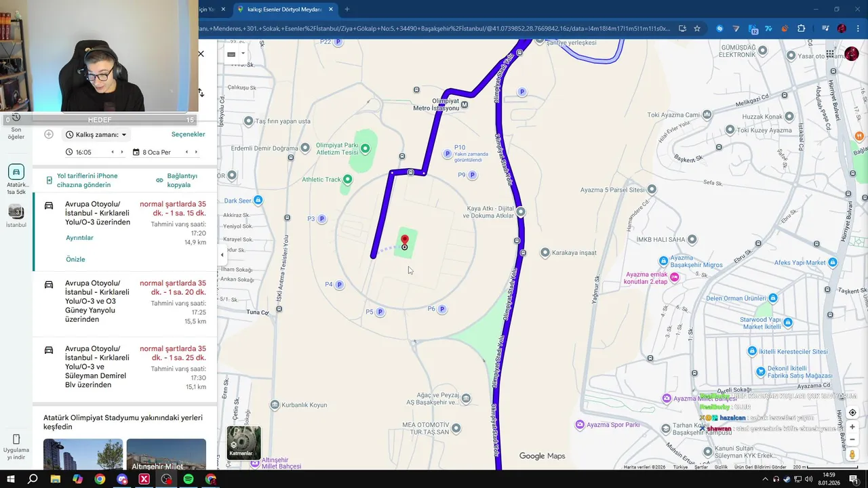Click the zoom out minus button
This screenshot has height=488, width=868.
pyautogui.click(x=852, y=439)
